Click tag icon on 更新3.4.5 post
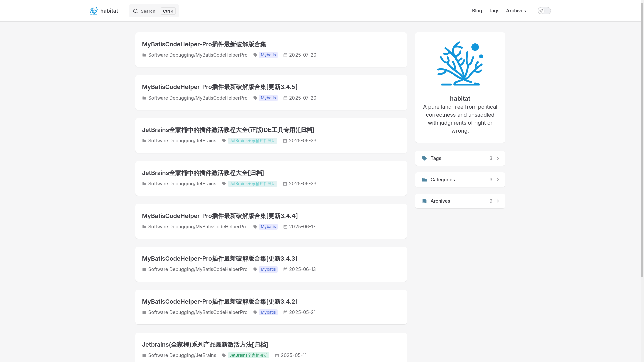 (x=255, y=98)
